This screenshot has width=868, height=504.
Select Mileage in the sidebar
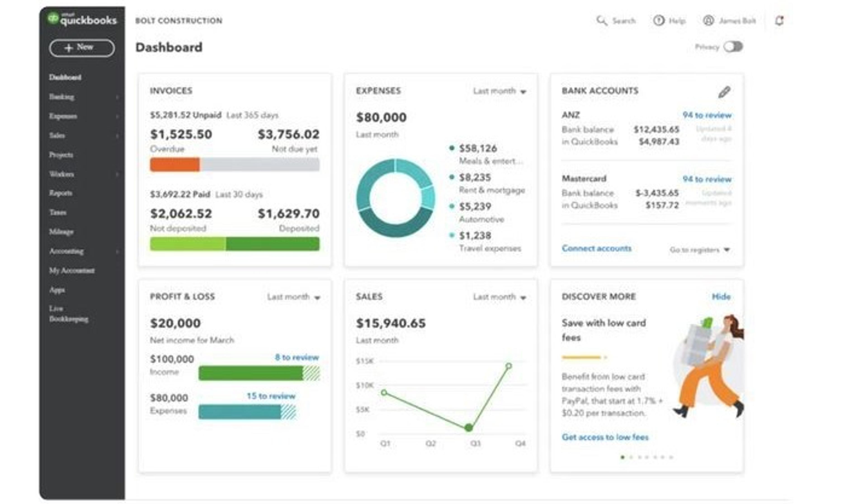pos(61,232)
